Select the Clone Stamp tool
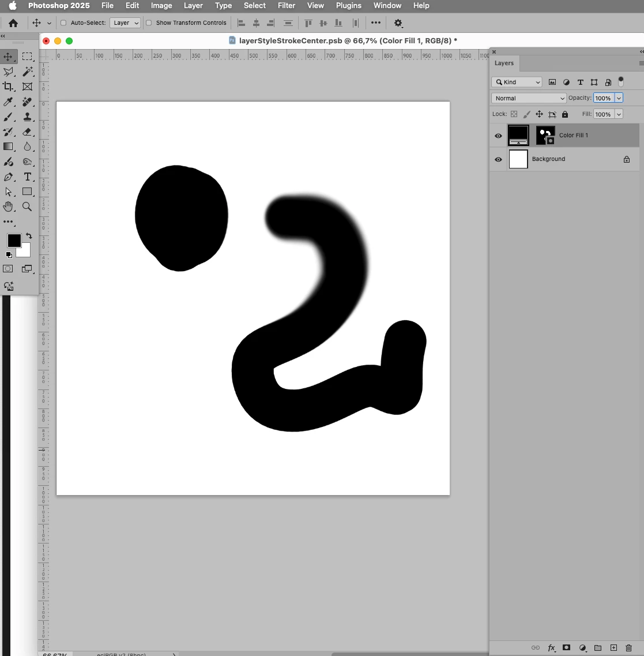This screenshot has width=644, height=656. tap(27, 117)
